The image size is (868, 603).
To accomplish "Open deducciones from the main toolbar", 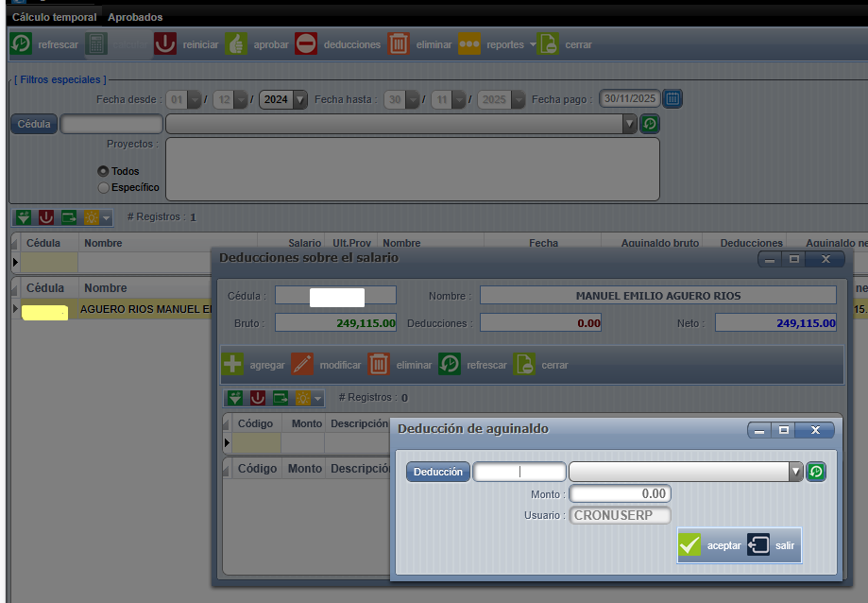I will pyautogui.click(x=306, y=44).
